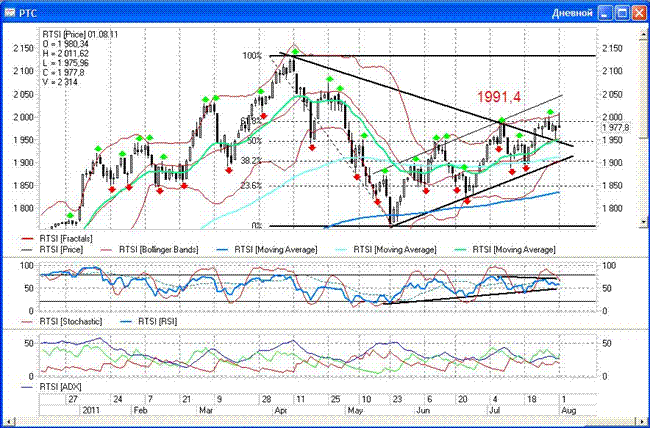Click the 'Apr' month label on time axis
The height and width of the screenshot is (428, 650).
(280, 411)
